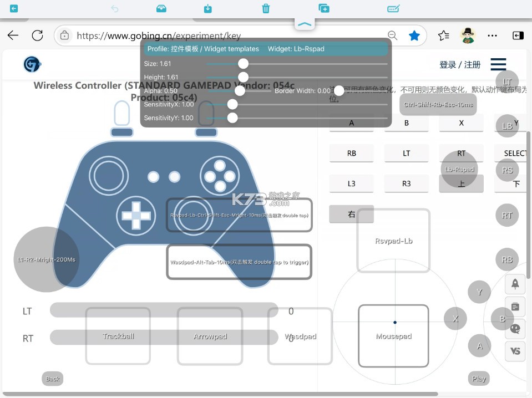Open the favorites list icon

tap(443, 35)
